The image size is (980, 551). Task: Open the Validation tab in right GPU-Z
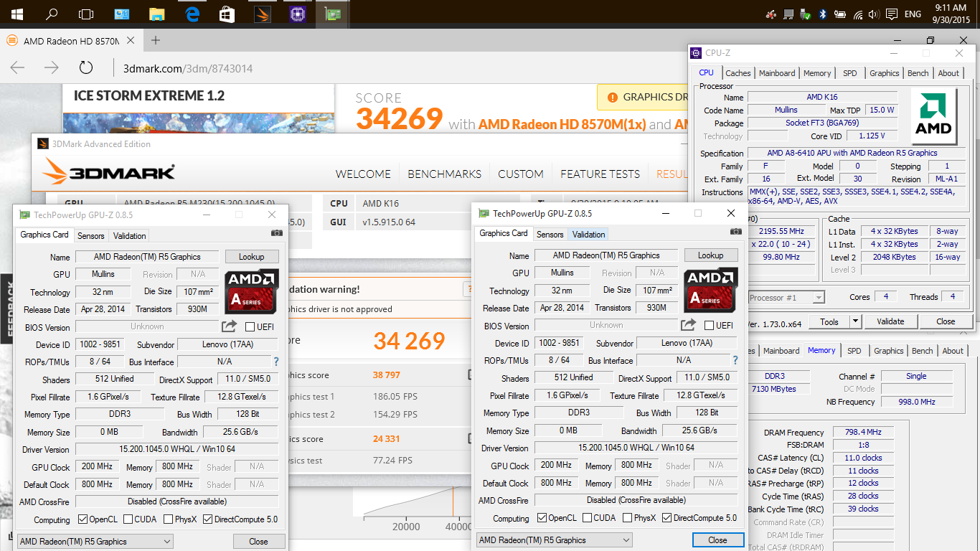coord(589,234)
